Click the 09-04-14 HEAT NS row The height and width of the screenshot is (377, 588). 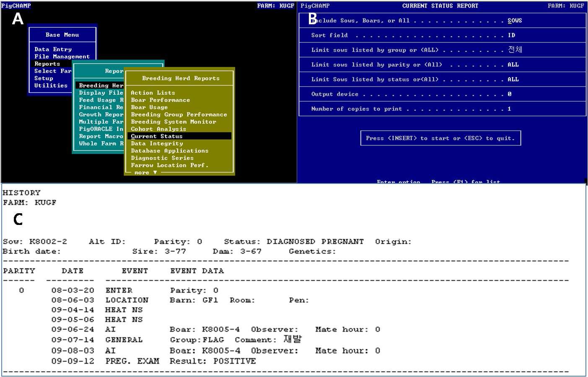pos(97,310)
